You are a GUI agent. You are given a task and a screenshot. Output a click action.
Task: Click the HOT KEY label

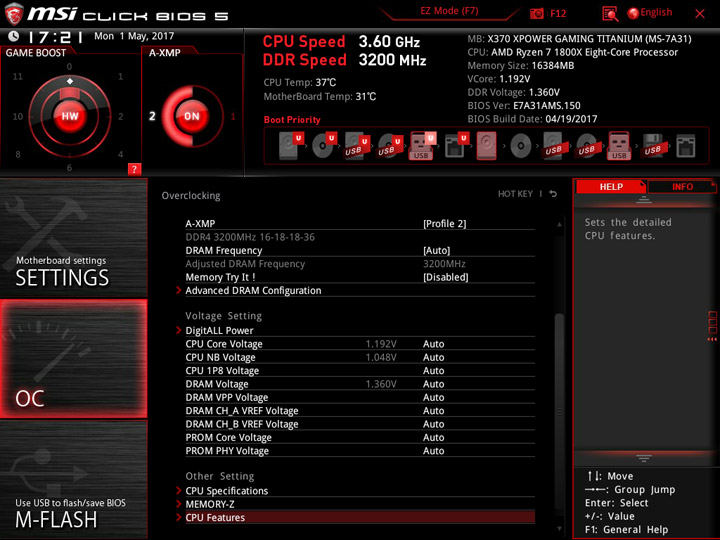[515, 194]
